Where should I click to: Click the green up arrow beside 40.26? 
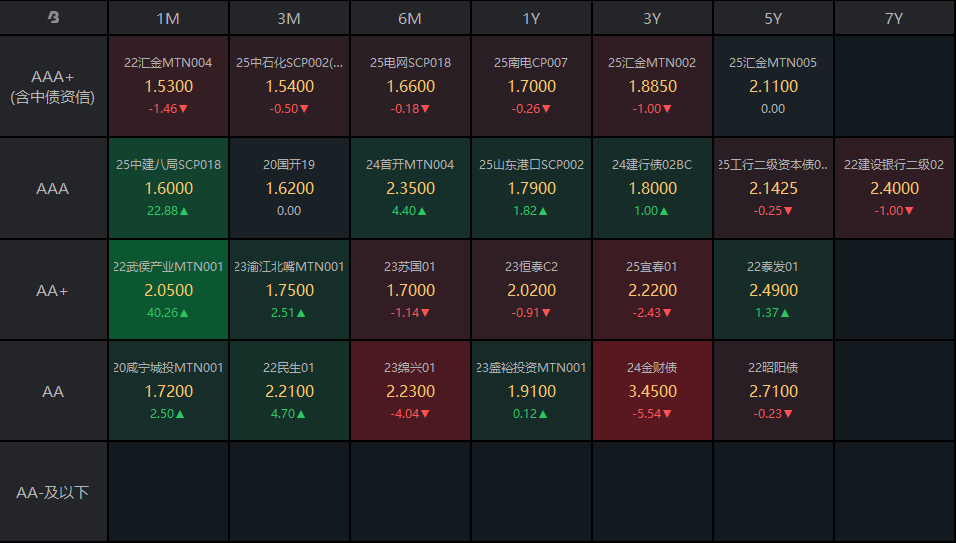click(x=185, y=313)
